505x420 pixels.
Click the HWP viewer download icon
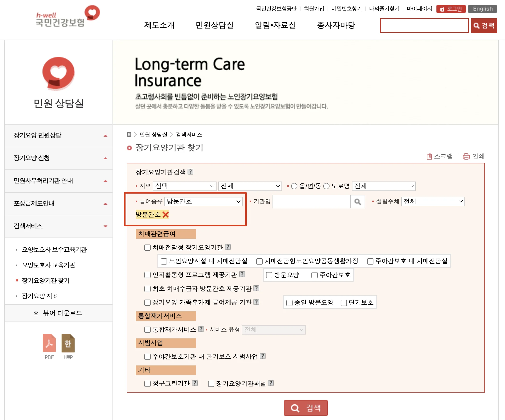pyautogui.click(x=68, y=343)
